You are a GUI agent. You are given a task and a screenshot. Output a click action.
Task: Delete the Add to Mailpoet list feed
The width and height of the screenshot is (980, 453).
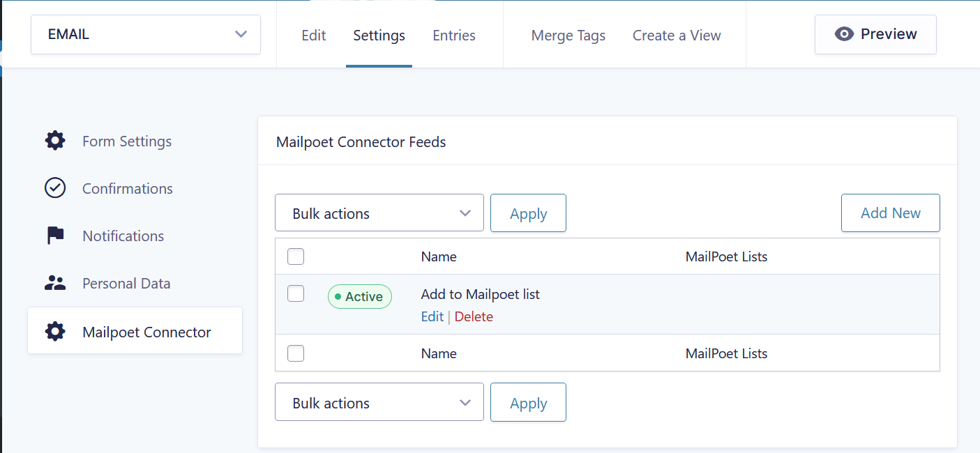(474, 316)
